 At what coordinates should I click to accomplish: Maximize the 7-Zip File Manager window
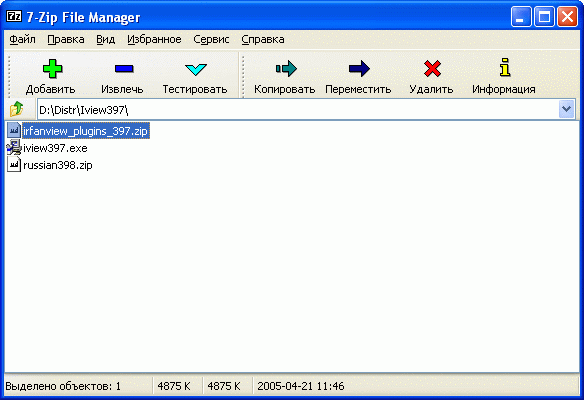544,17
